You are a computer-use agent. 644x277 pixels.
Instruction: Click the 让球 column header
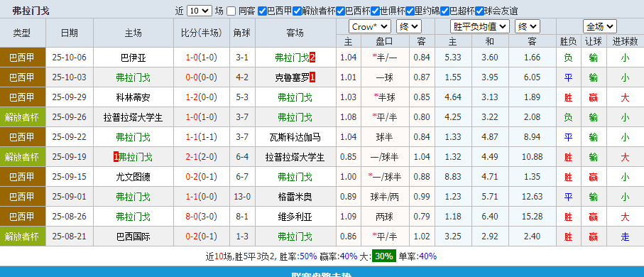click(x=593, y=41)
